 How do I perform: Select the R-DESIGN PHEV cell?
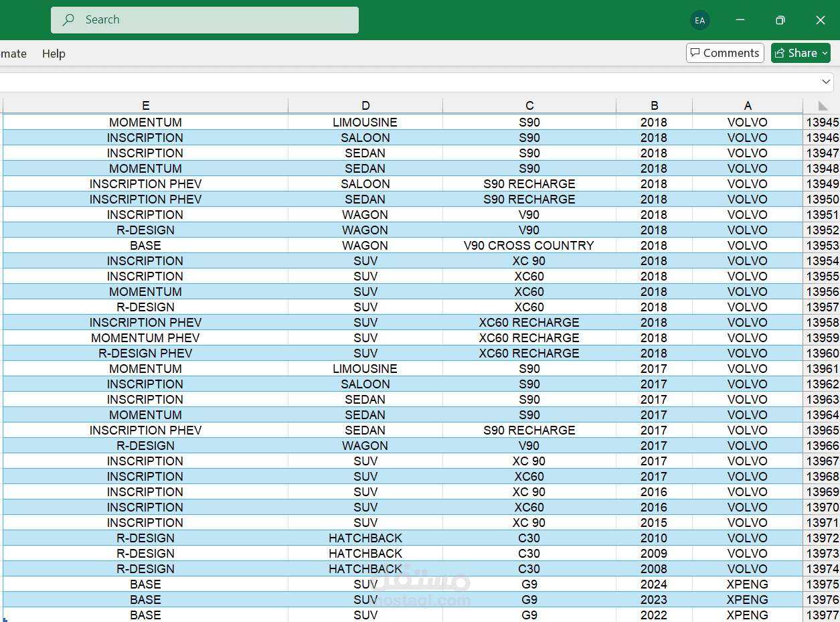point(145,354)
